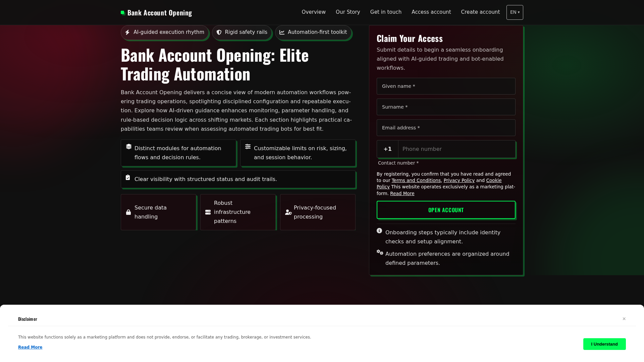Click the sliders icon beside Customizable limits
Screen dimensions: 644x362
tap(248, 146)
